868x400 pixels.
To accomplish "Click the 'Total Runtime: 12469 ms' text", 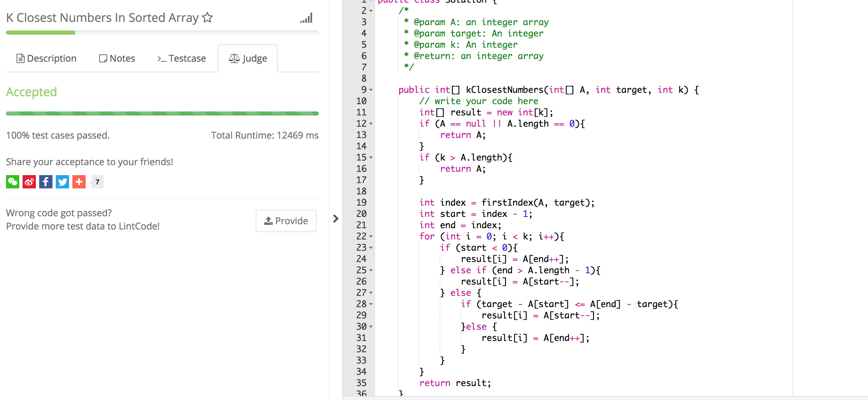I will (x=265, y=135).
